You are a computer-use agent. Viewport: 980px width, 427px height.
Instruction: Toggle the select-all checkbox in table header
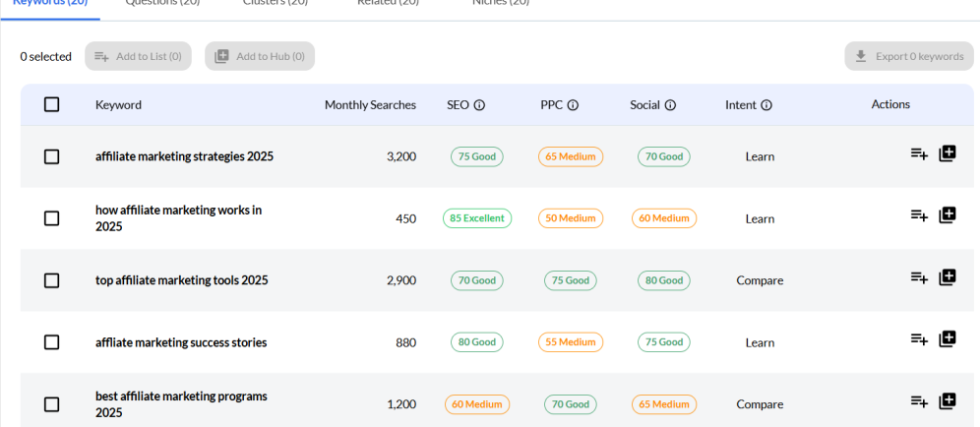coord(52,105)
